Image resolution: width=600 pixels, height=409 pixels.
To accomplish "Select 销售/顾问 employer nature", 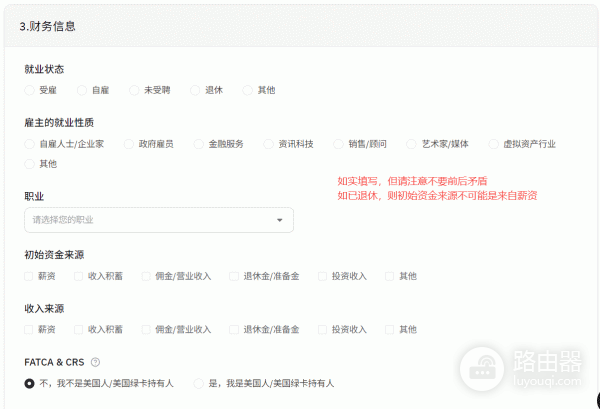I will (x=338, y=144).
